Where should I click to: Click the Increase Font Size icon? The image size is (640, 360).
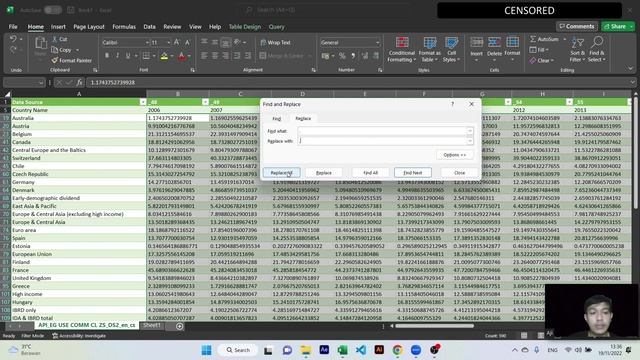point(177,42)
